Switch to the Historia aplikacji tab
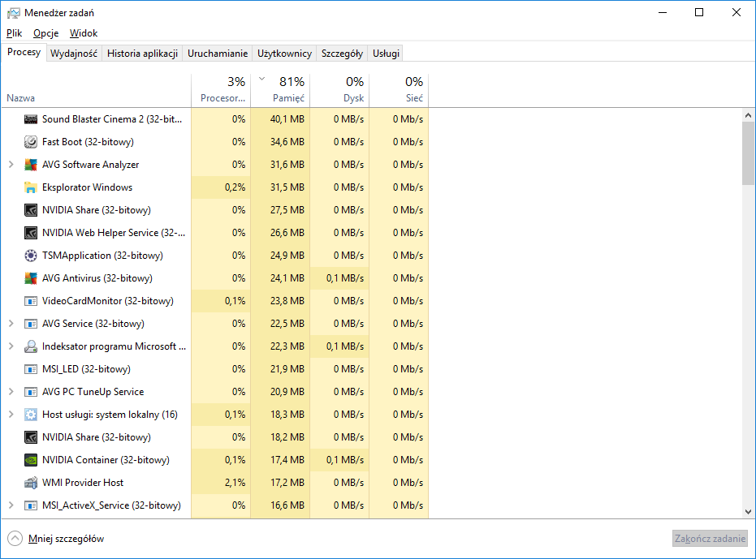The image size is (756, 559). (x=142, y=54)
